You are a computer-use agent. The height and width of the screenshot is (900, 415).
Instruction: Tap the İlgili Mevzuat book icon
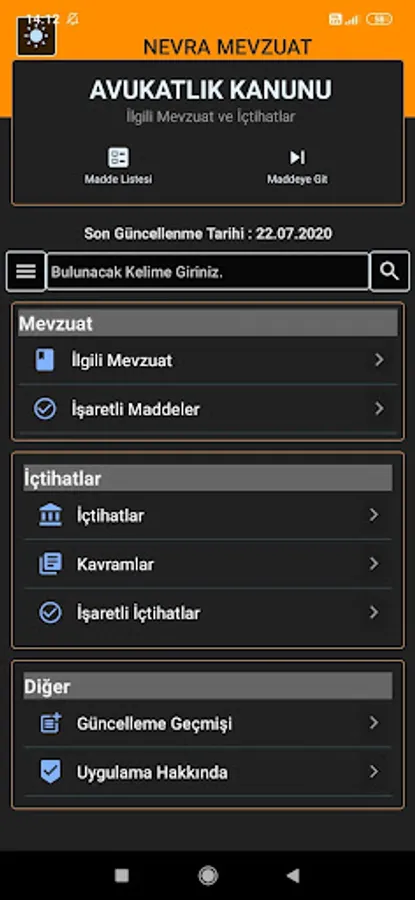point(45,360)
